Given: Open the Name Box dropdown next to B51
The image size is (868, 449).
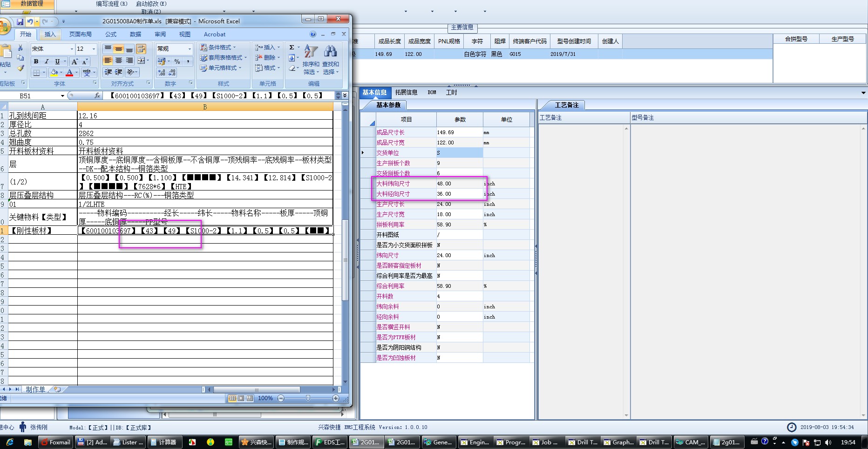Looking at the screenshot, I should click(62, 96).
